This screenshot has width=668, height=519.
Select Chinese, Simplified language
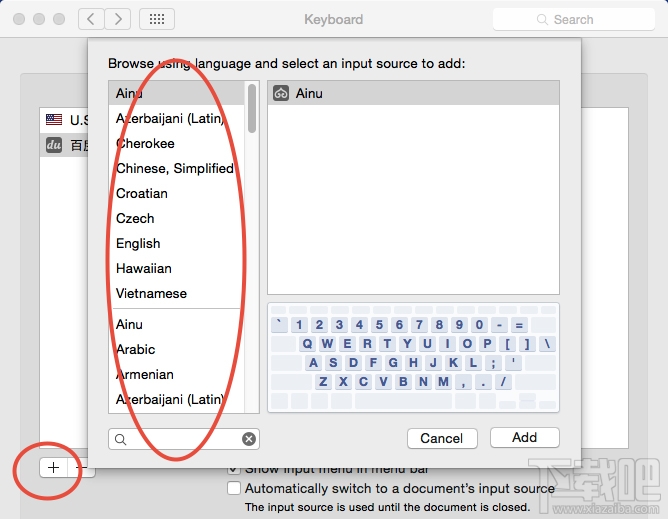click(177, 168)
